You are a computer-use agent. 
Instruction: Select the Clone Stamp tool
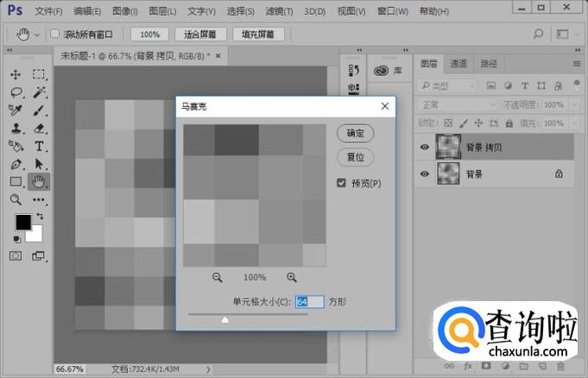[x=16, y=129]
